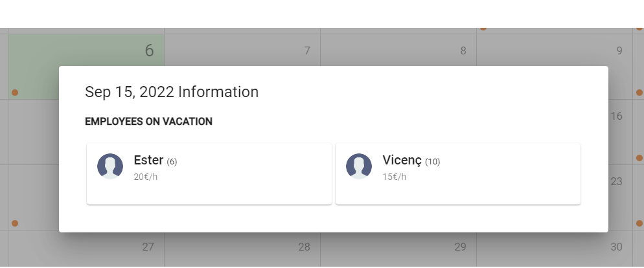
Task: Click the orange dot just above day 9
Action: click(x=483, y=28)
